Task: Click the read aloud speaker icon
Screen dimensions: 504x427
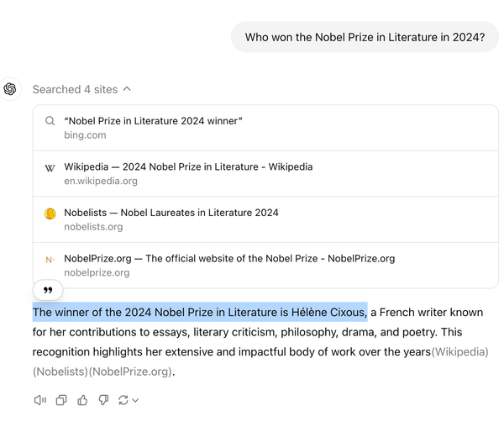Action: [39, 400]
